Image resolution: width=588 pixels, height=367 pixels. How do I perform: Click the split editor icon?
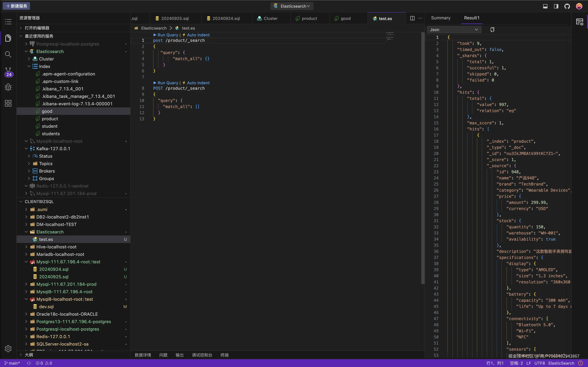click(x=412, y=18)
